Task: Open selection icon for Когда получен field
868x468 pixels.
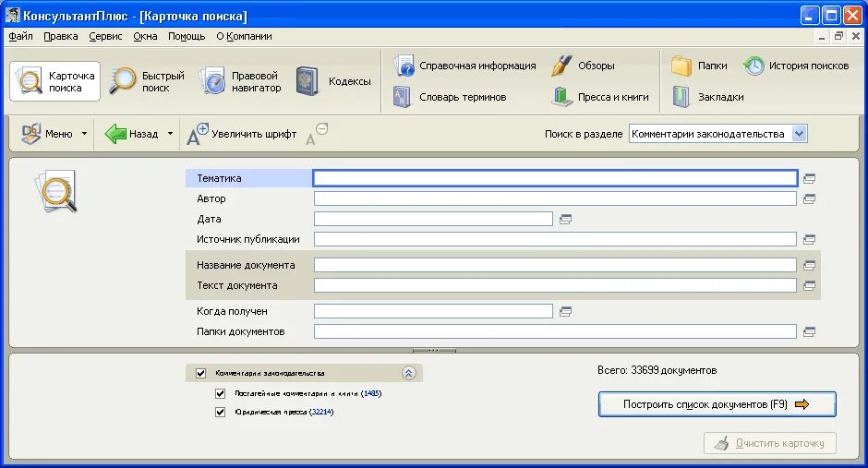Action: coord(565,311)
